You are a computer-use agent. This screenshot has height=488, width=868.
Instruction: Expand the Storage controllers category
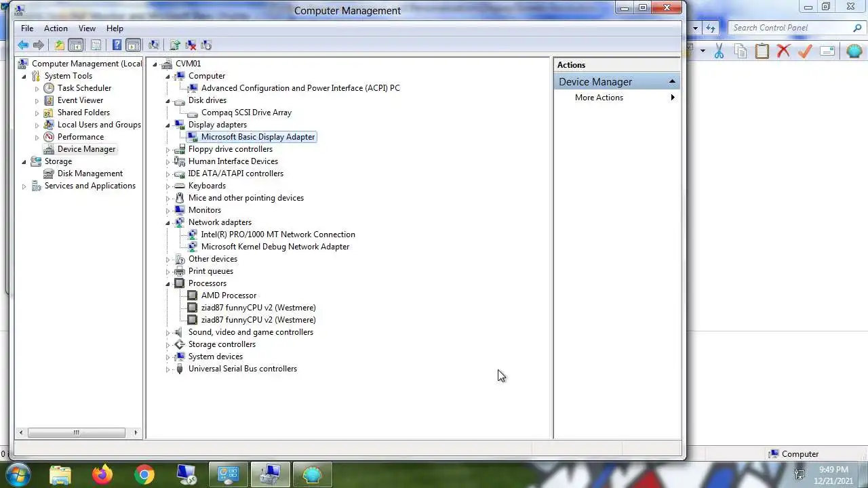click(x=168, y=344)
